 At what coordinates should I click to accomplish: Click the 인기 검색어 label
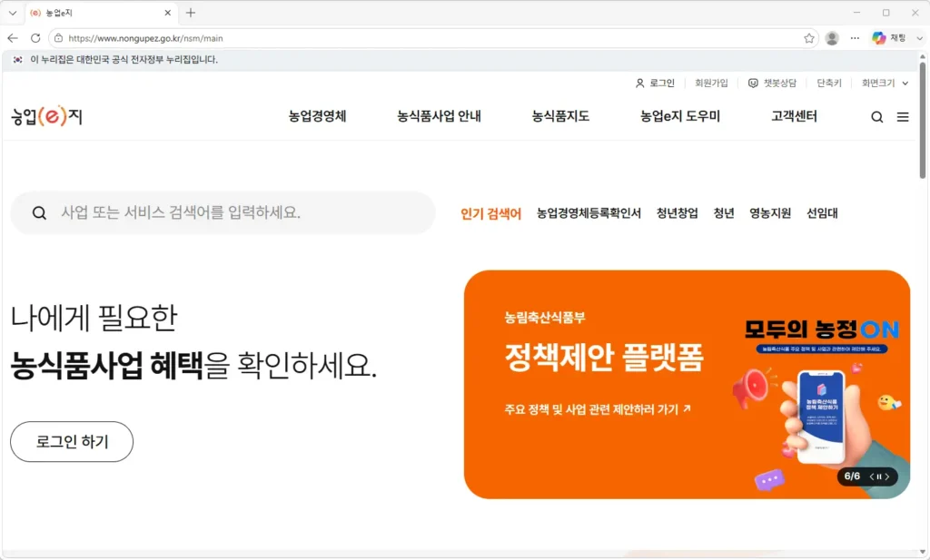click(490, 213)
